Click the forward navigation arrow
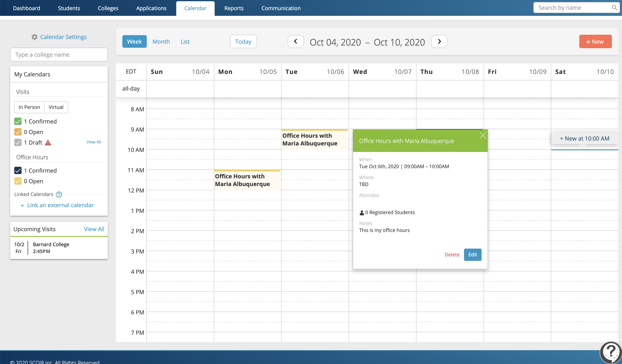Image resolution: width=622 pixels, height=364 pixels. 439,41
